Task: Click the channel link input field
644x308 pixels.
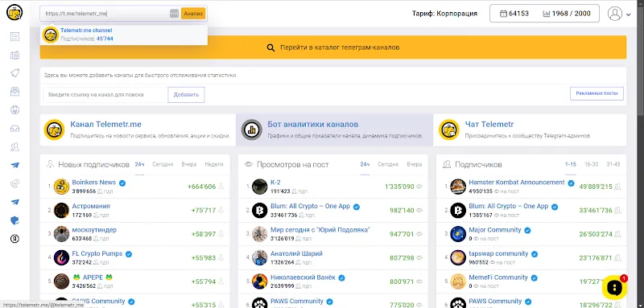Action: 105,95
